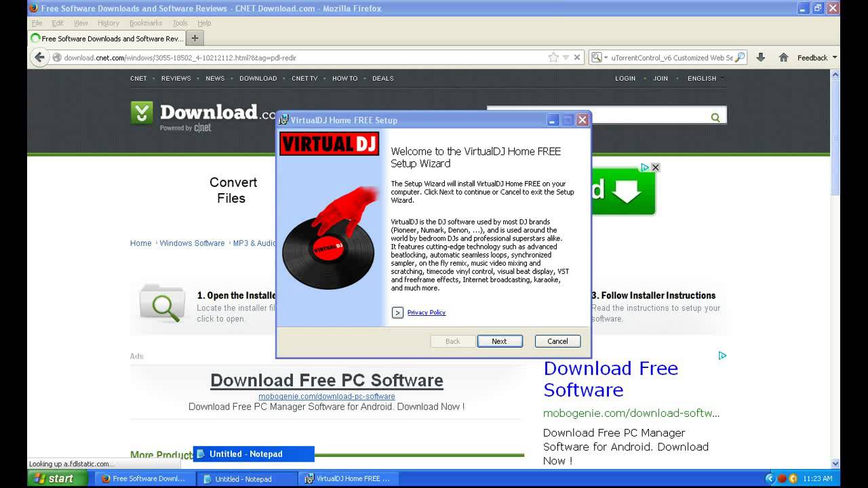Open the Privacy Policy link
Image resolution: width=868 pixels, height=488 pixels.
[x=427, y=312]
